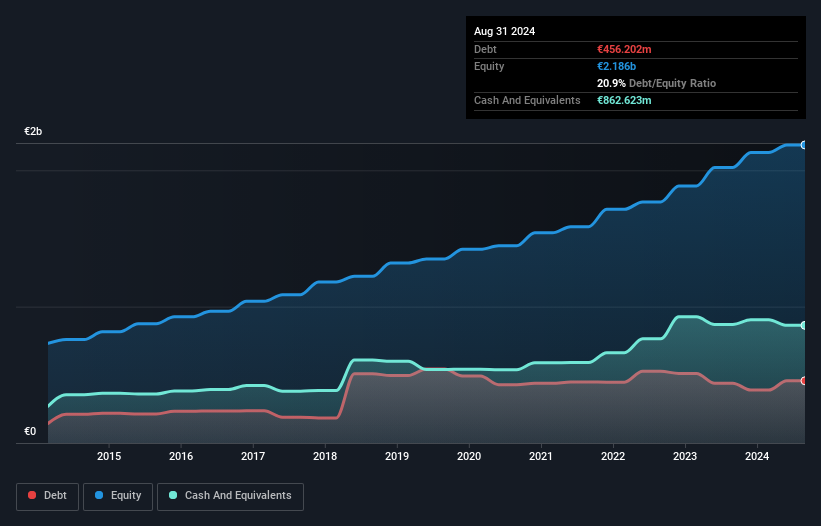821x526 pixels.
Task: Click the 2022 x-axis label
Action: point(613,456)
